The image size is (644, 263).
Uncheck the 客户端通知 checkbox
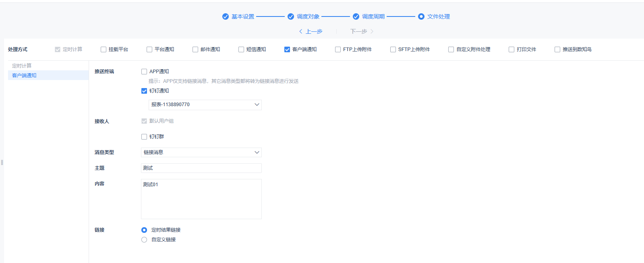(x=287, y=49)
